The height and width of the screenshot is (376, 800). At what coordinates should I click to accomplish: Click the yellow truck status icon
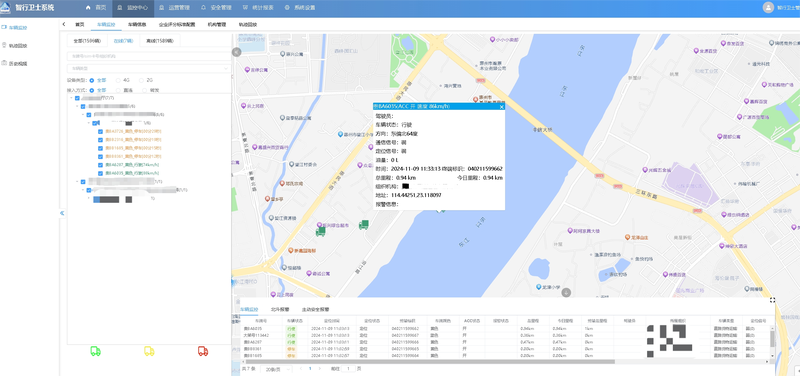(149, 351)
